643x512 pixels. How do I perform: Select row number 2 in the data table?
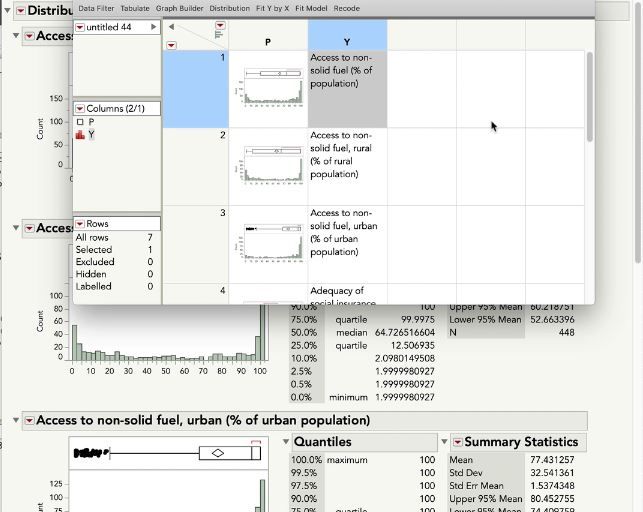click(196, 166)
